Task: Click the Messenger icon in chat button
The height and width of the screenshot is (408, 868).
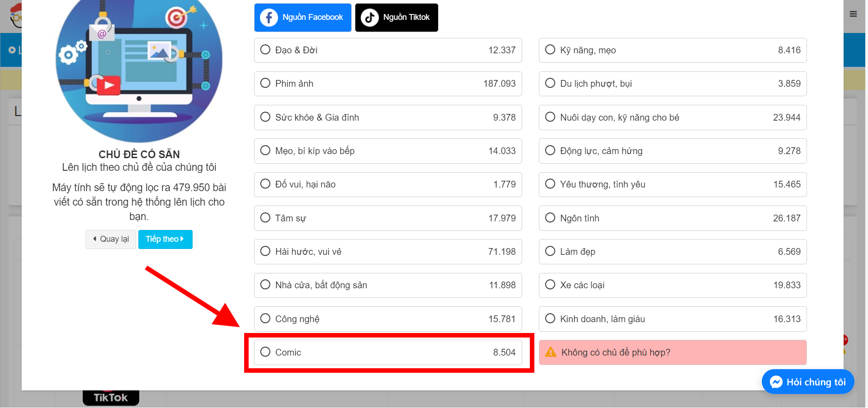Action: (x=776, y=382)
